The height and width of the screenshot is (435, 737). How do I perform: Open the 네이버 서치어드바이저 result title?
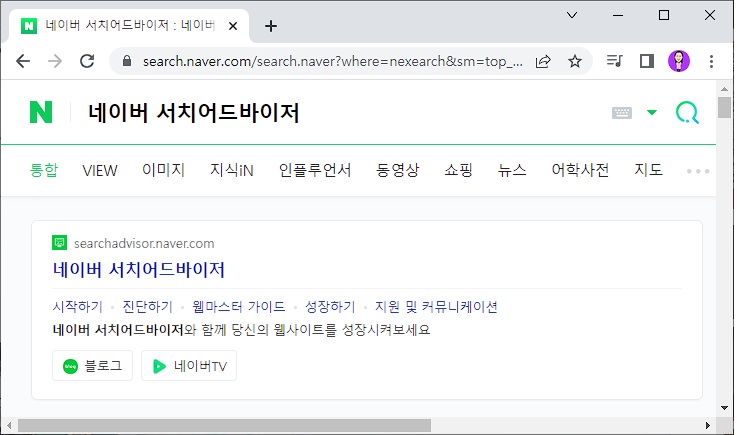tap(139, 269)
